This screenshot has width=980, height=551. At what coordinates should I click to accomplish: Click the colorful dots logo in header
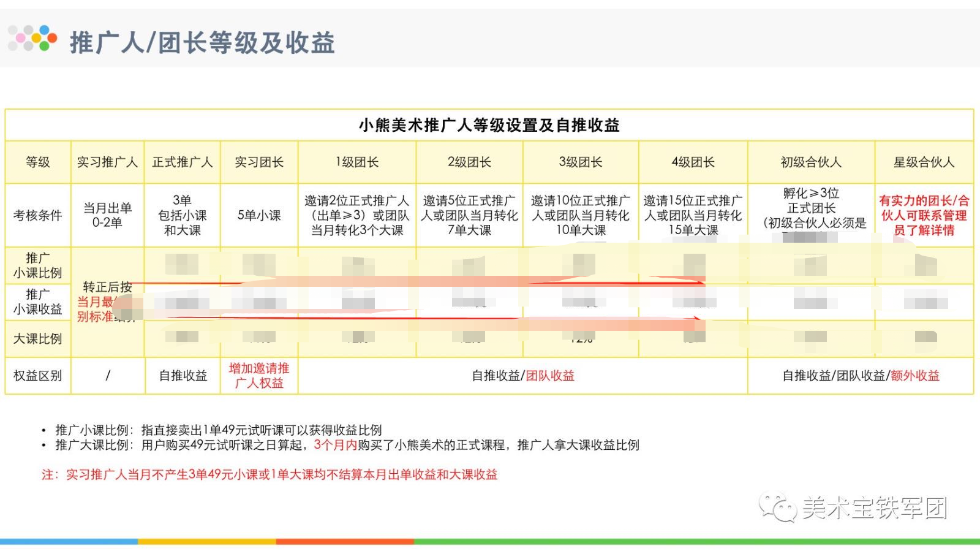[x=32, y=38]
